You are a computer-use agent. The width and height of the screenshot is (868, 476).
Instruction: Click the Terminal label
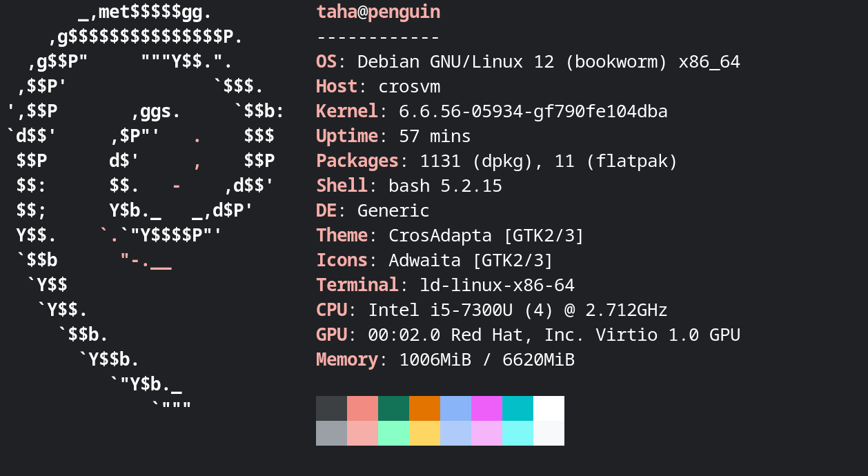coord(357,286)
